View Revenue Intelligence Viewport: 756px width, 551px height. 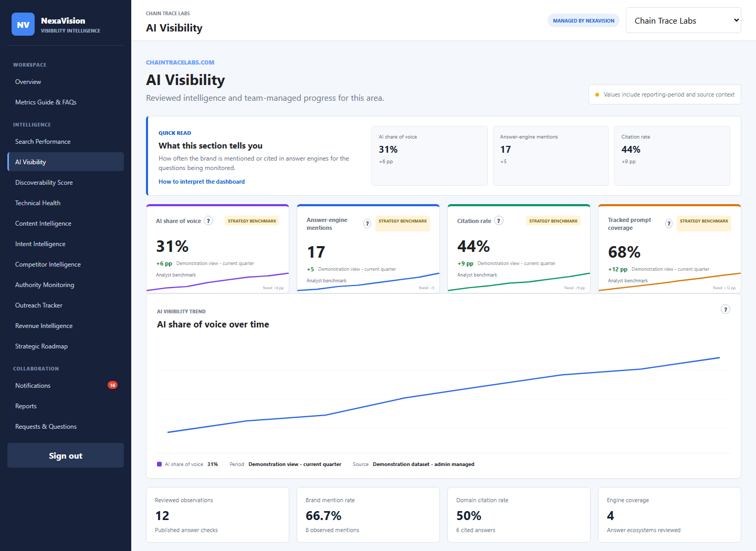[x=66, y=326]
